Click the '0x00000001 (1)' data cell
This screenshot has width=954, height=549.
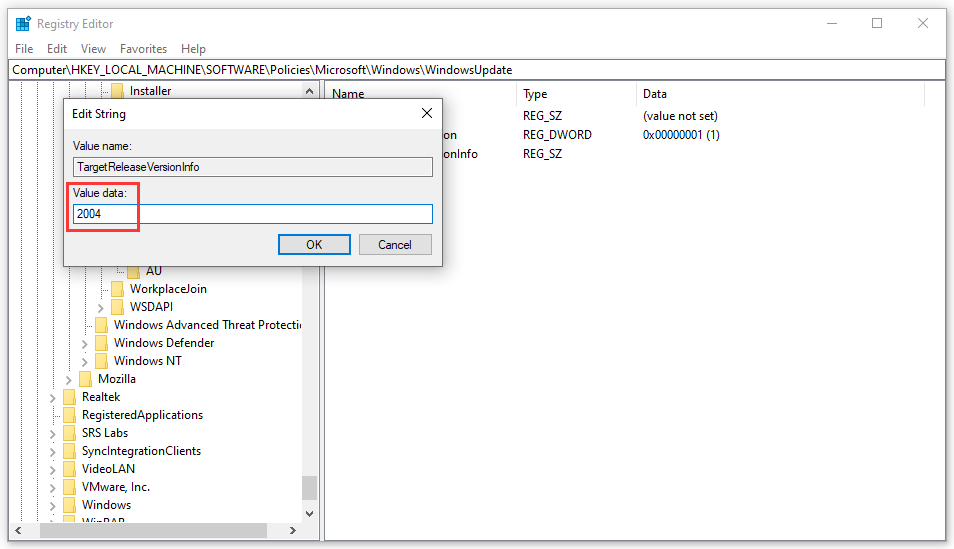coord(681,135)
